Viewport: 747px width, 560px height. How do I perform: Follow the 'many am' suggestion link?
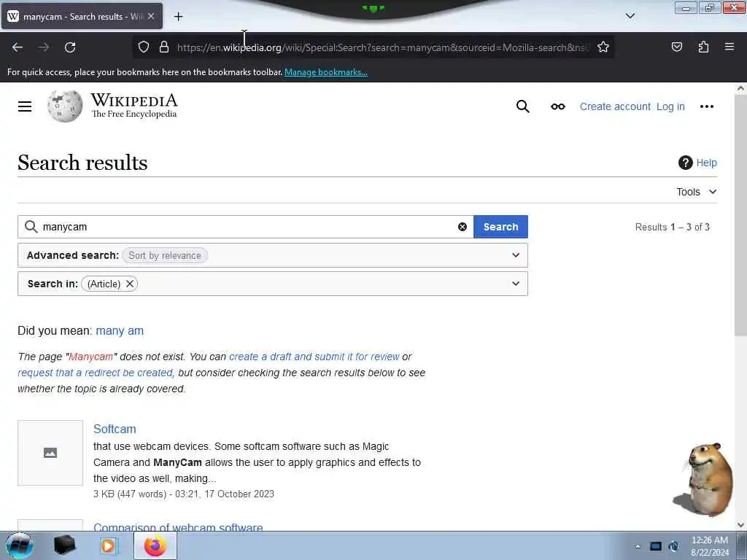pyautogui.click(x=120, y=331)
